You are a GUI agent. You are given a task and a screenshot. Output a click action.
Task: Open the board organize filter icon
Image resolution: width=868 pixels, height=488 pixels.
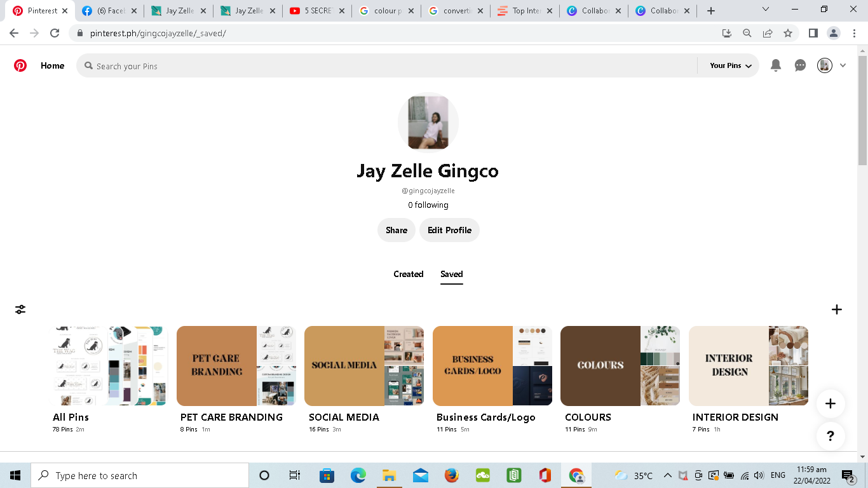coord(20,309)
